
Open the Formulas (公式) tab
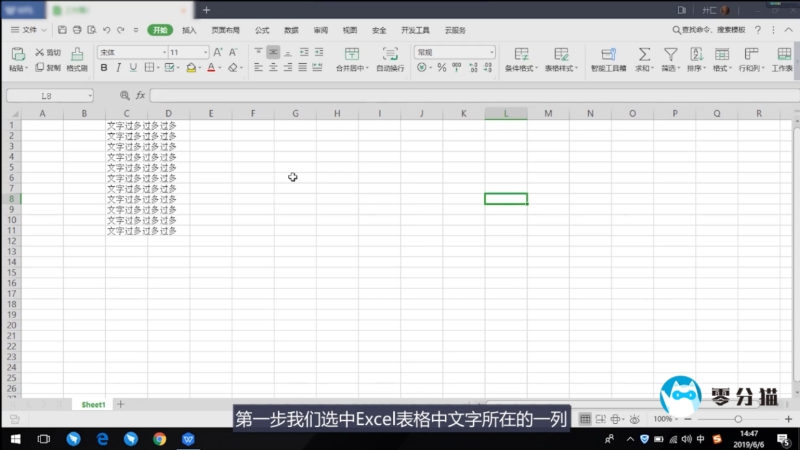[262, 31]
